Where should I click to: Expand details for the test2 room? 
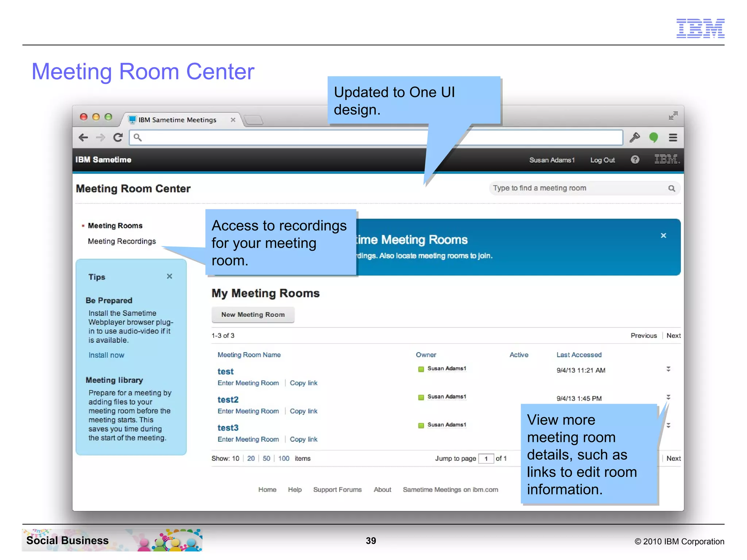668,397
